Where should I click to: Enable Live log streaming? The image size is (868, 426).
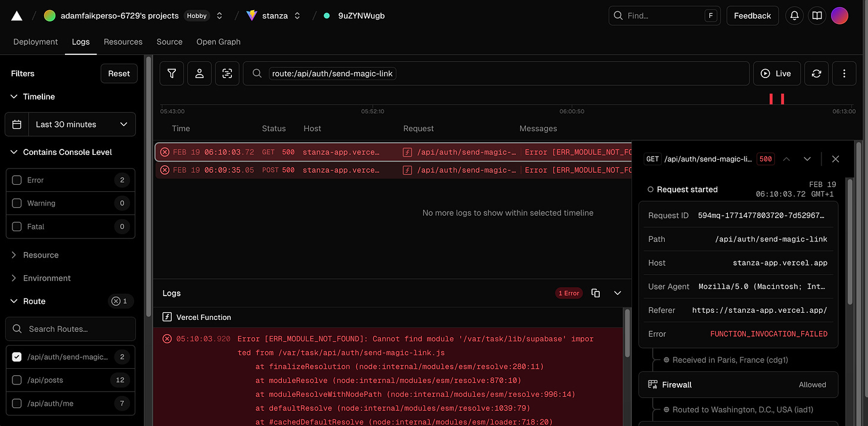(x=777, y=73)
